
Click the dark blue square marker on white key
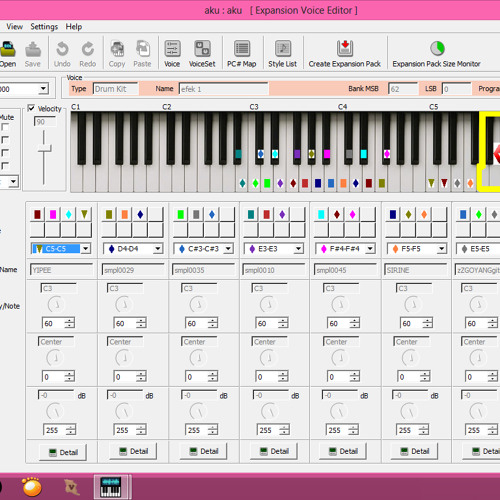pos(318,183)
